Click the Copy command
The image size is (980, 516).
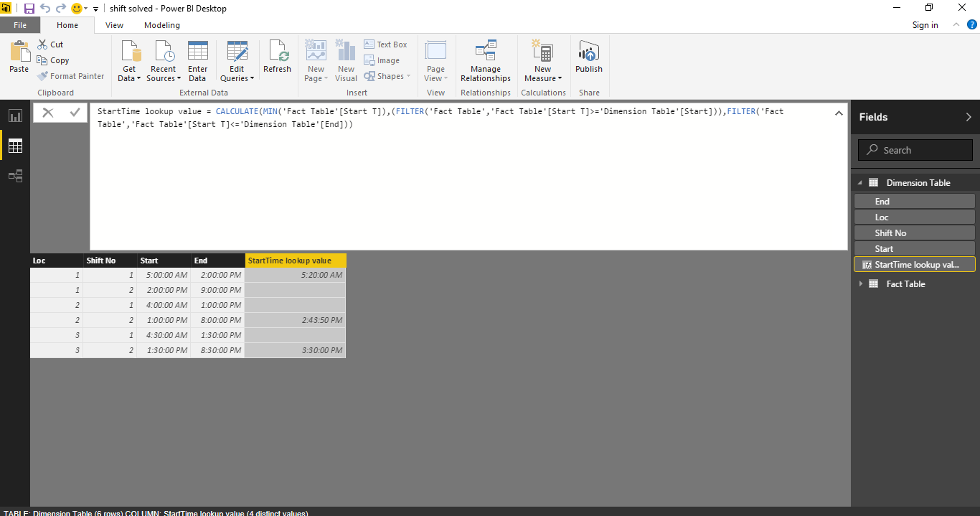[x=53, y=60]
